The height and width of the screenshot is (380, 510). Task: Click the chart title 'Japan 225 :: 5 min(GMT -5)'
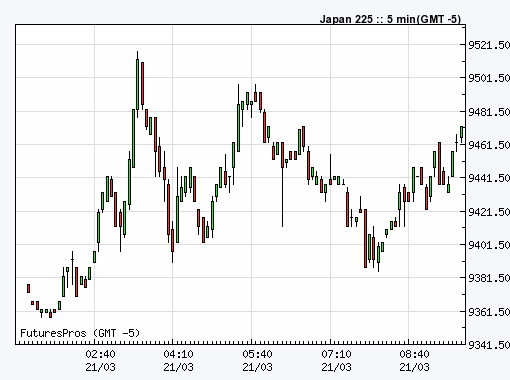pyautogui.click(x=390, y=19)
